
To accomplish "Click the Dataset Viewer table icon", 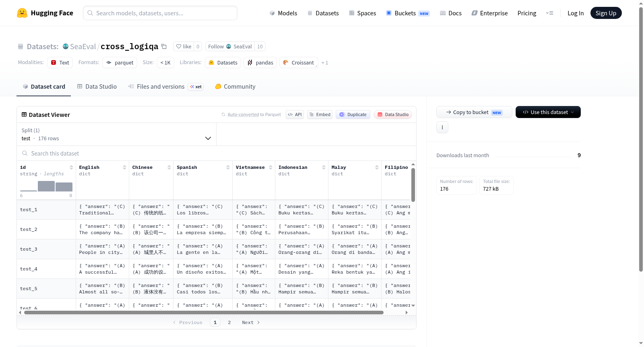I will pos(24,114).
